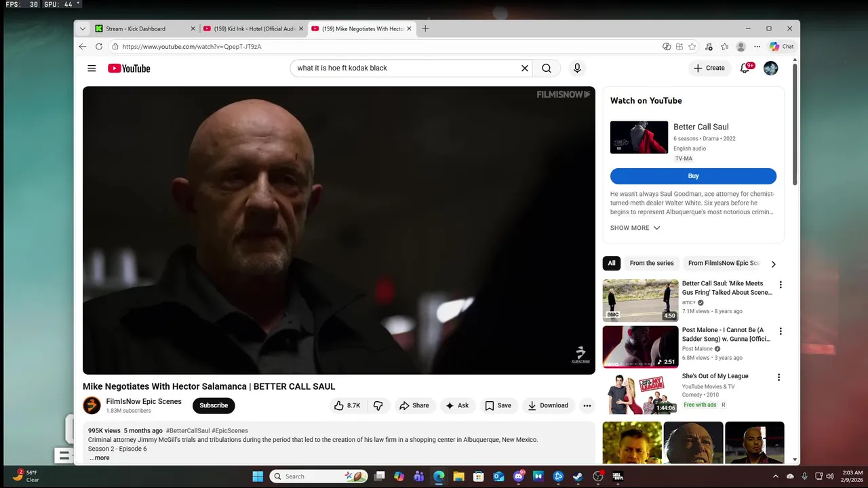This screenshot has height=488, width=868.
Task: Show more filter chips with right arrow
Action: coord(773,264)
